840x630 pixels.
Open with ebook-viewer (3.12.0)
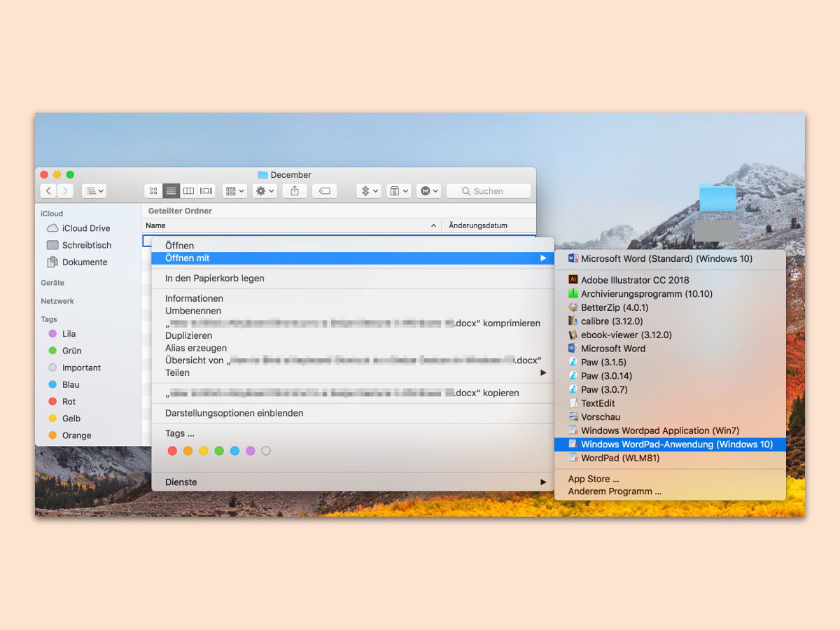pyautogui.click(x=670, y=335)
